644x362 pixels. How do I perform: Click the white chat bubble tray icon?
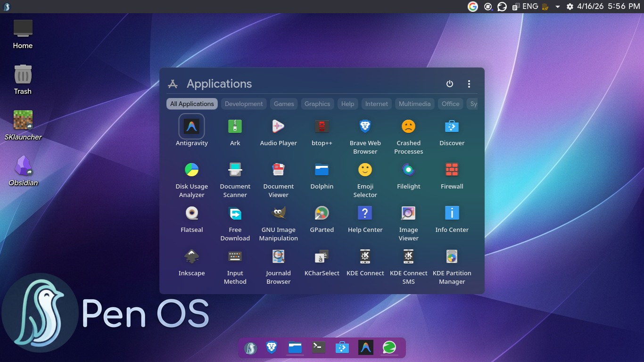[503, 7]
